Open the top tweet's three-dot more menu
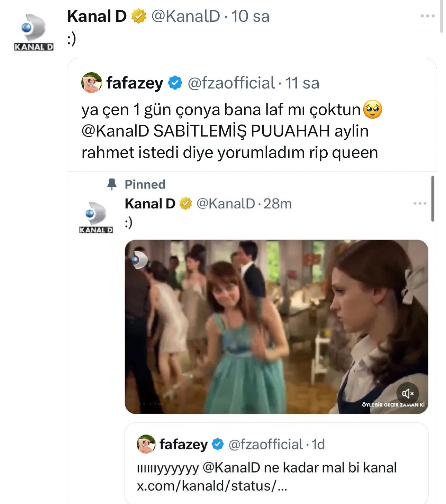Image resolution: width=446 pixels, height=504 pixels. coord(427,16)
